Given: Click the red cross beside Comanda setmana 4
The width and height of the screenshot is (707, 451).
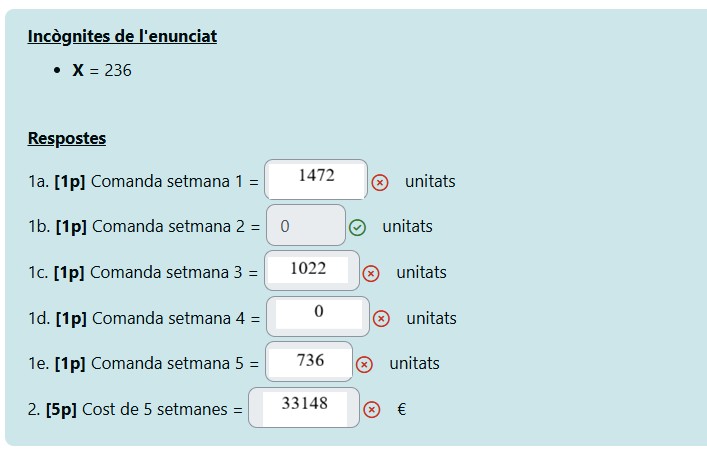Looking at the screenshot, I should [381, 318].
